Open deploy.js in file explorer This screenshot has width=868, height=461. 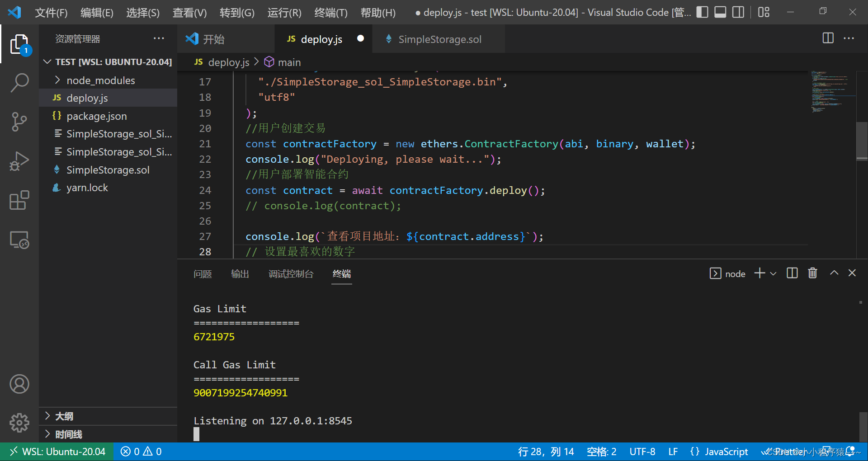[108, 98]
